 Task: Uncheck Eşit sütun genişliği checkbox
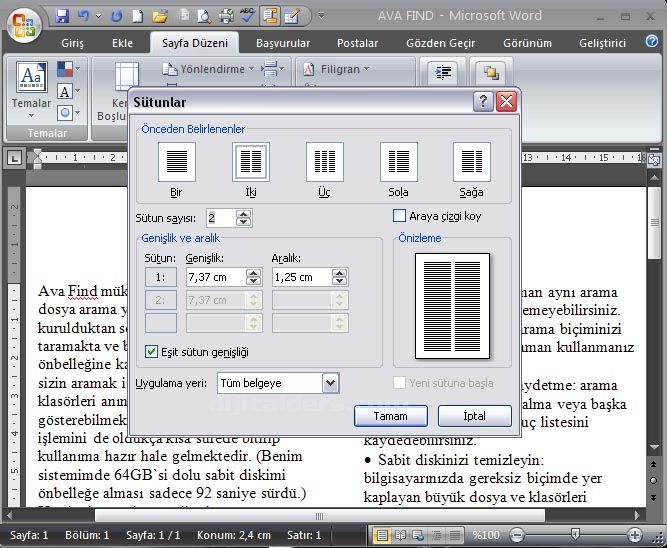[151, 352]
